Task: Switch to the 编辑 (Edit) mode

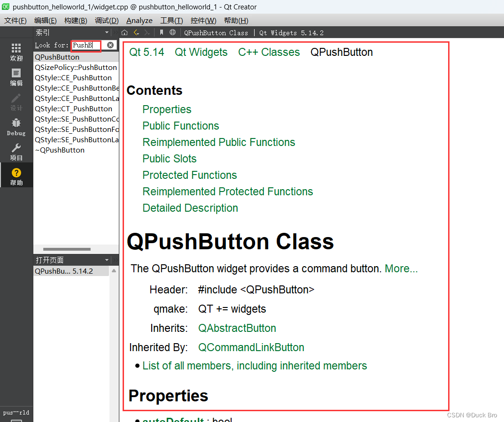Action: tap(16, 77)
